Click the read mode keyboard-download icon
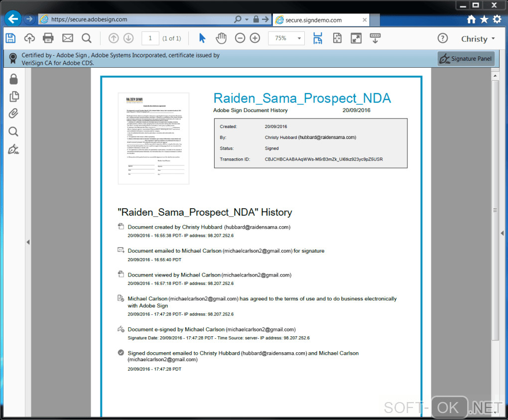Image resolution: width=508 pixels, height=420 pixels. 375,38
